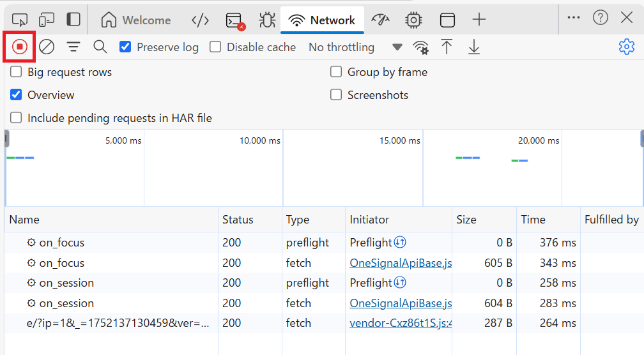Import HAR file with up arrow

coord(447,47)
